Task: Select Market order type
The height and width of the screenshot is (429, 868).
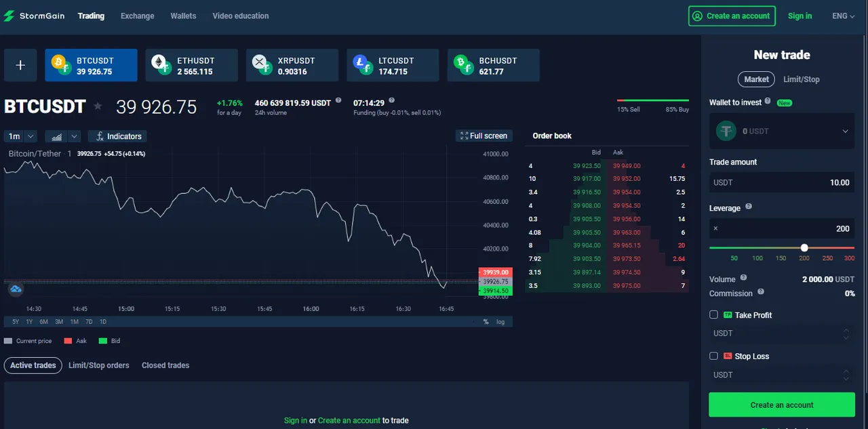Action: 756,79
